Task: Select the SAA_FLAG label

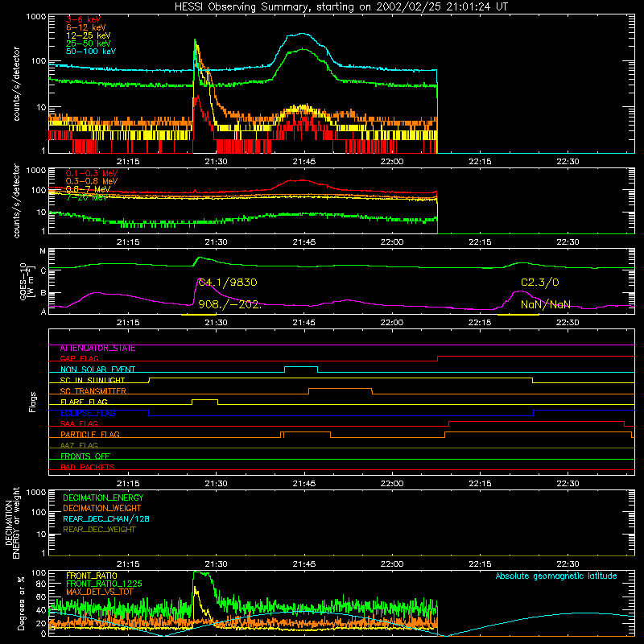Action: pos(79,423)
